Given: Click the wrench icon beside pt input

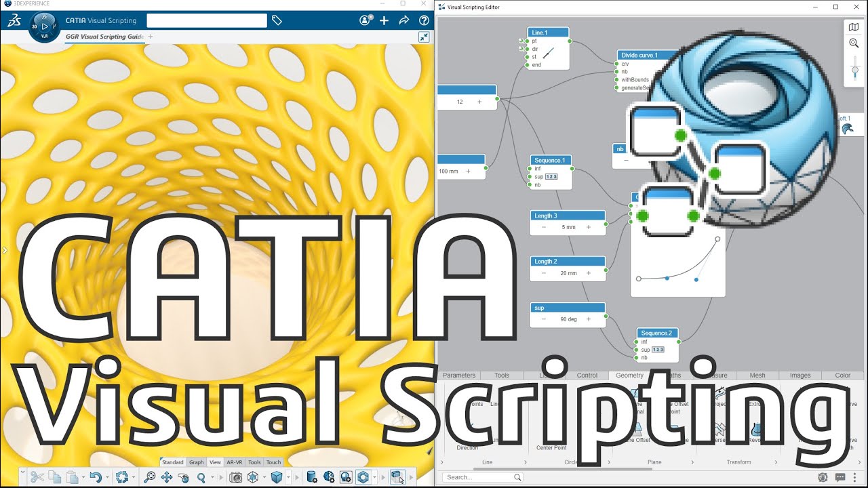Looking at the screenshot, I should tap(521, 41).
